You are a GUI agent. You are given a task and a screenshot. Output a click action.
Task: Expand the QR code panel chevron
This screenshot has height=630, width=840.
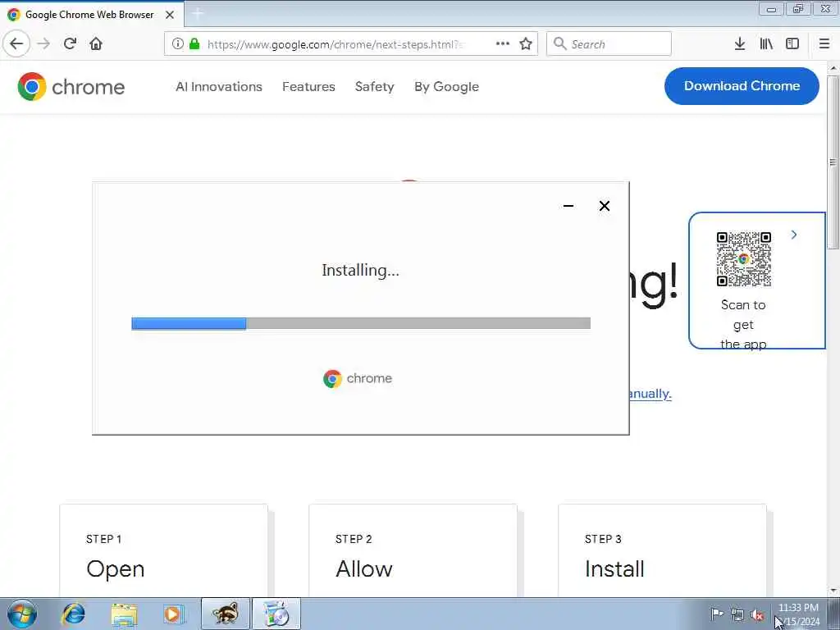(x=794, y=235)
